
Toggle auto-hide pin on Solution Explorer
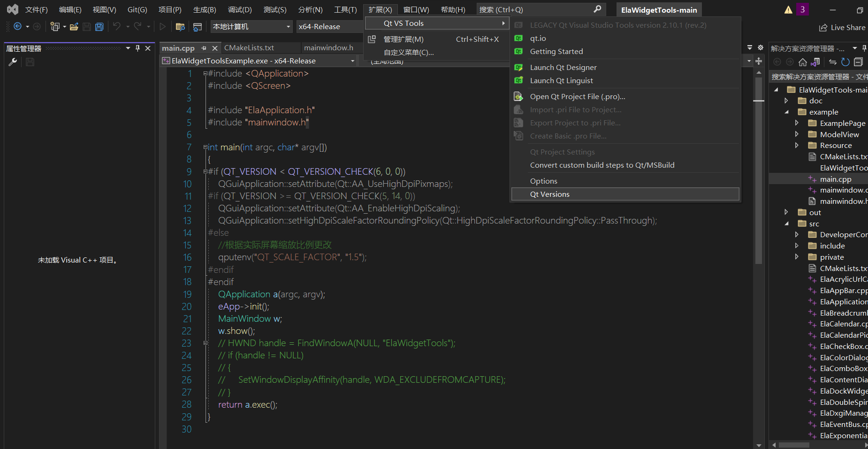tap(864, 48)
